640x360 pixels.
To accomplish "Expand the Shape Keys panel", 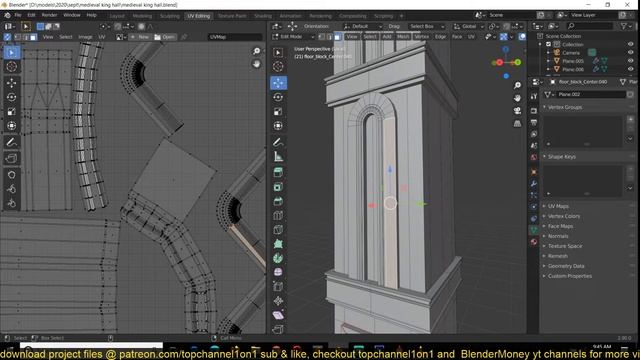I will tap(562, 157).
